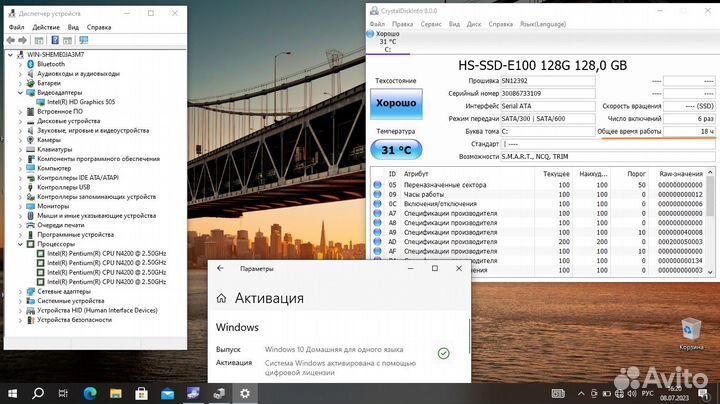The image size is (720, 404).
Task: Click the SMART table scrollbar down arrow
Action: point(710,272)
